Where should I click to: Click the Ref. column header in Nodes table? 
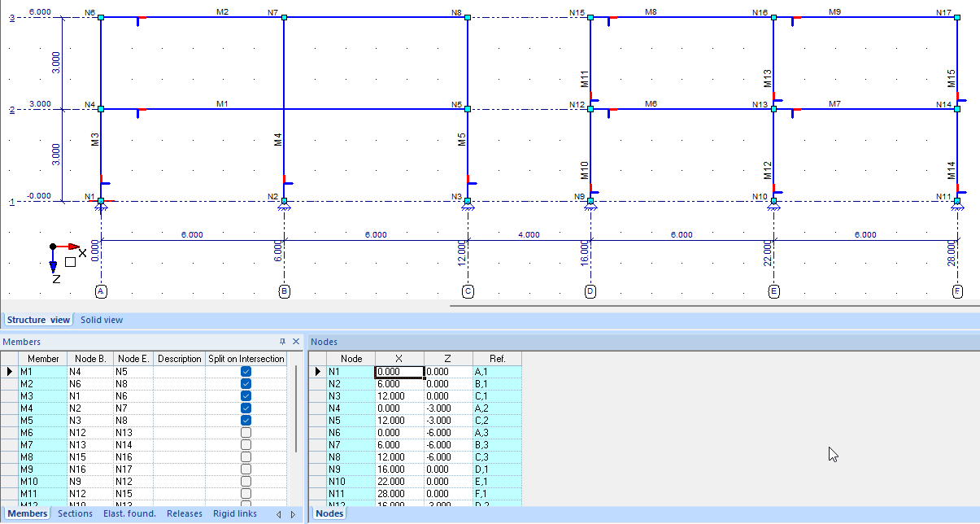click(x=497, y=359)
